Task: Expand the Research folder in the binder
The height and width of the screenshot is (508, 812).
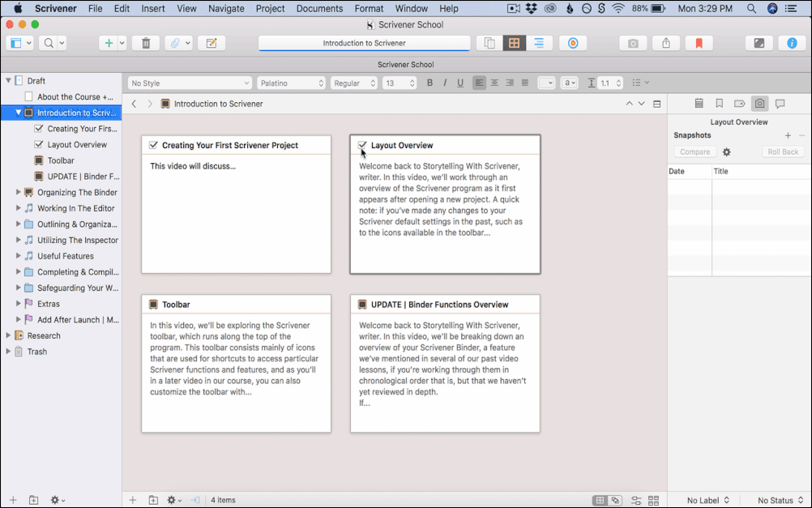Action: coord(9,335)
